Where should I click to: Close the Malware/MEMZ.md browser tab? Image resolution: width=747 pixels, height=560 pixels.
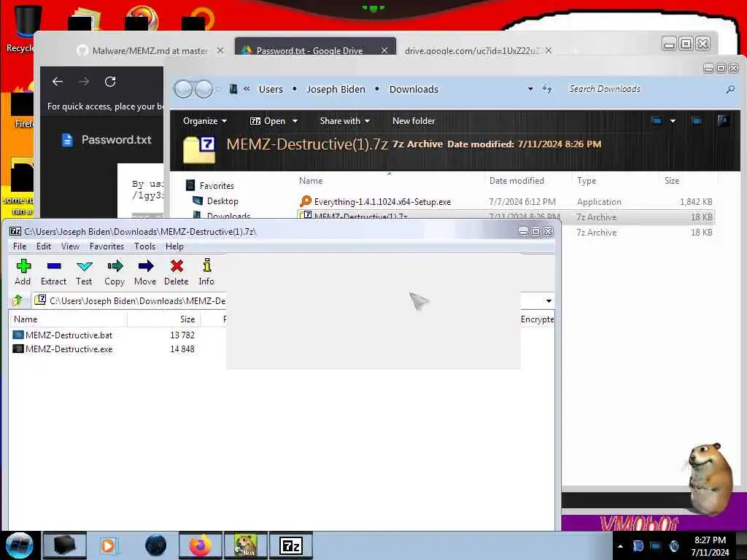click(x=220, y=50)
